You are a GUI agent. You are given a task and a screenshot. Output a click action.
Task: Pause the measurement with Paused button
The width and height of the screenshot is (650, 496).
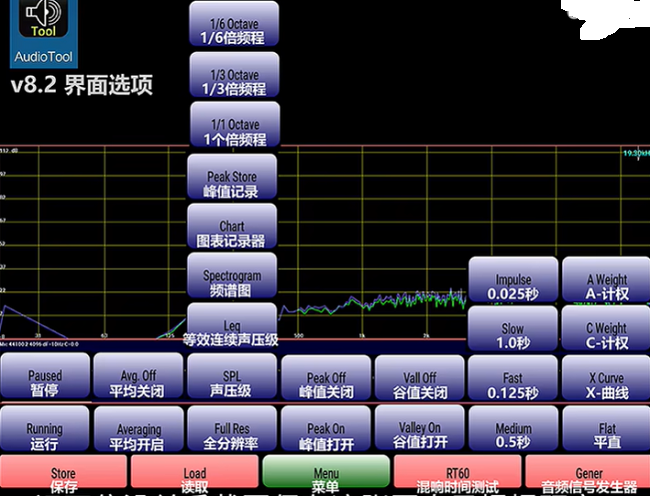pyautogui.click(x=45, y=378)
